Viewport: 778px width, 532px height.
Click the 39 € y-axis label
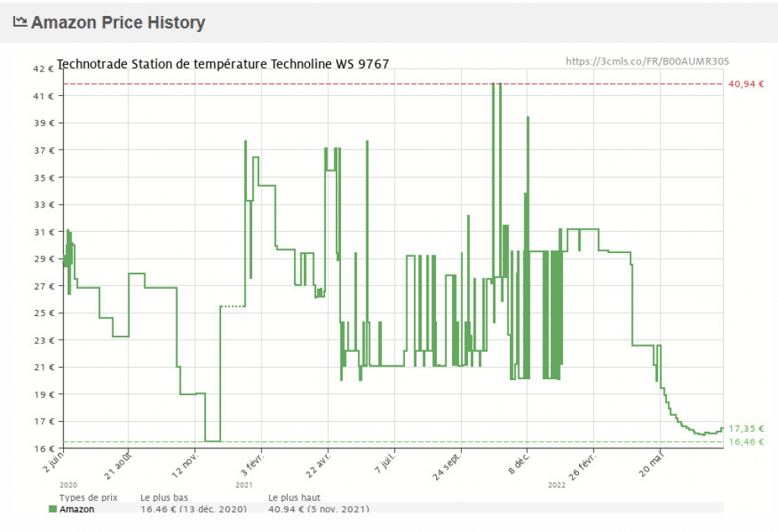click(x=43, y=123)
